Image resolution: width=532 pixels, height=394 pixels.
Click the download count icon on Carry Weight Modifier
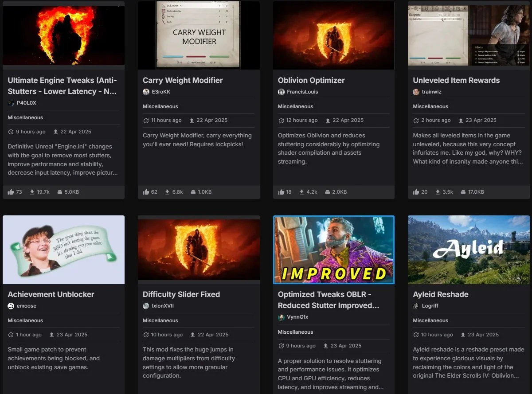click(x=168, y=192)
